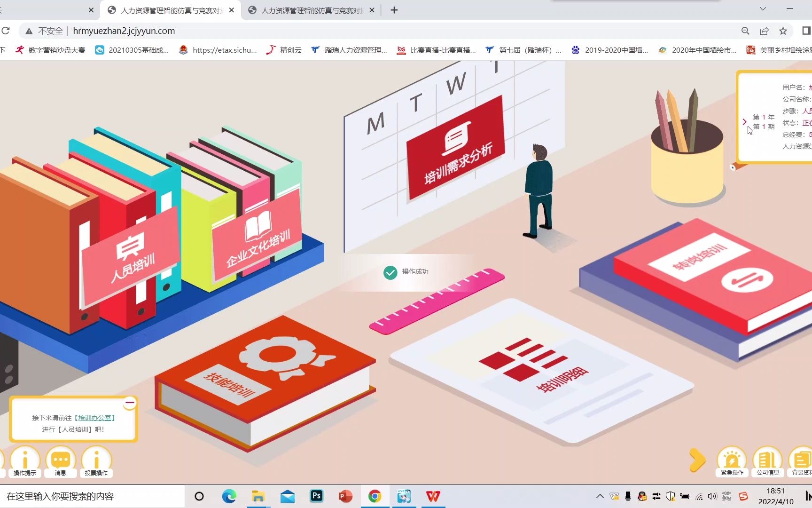Open the 公司信息 building icon

point(767,461)
